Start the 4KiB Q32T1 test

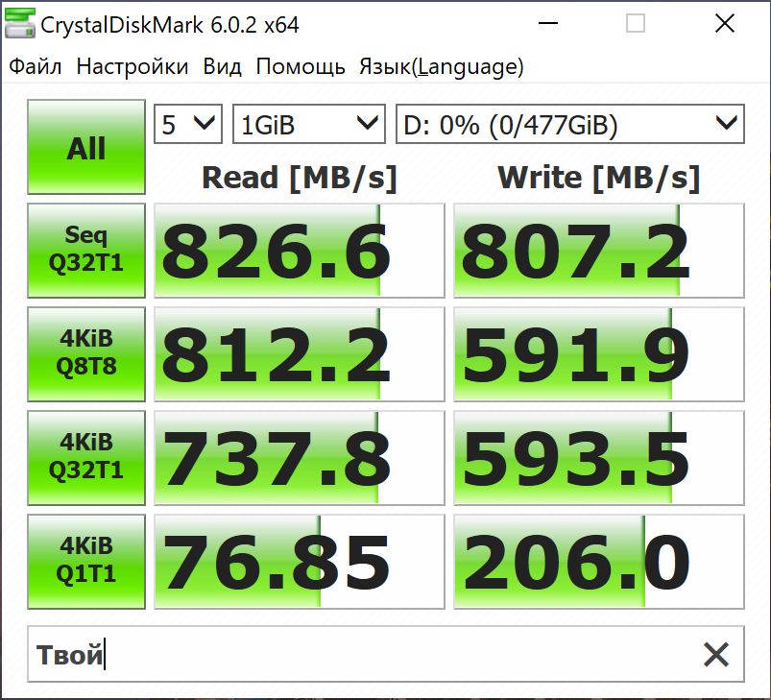(x=86, y=458)
